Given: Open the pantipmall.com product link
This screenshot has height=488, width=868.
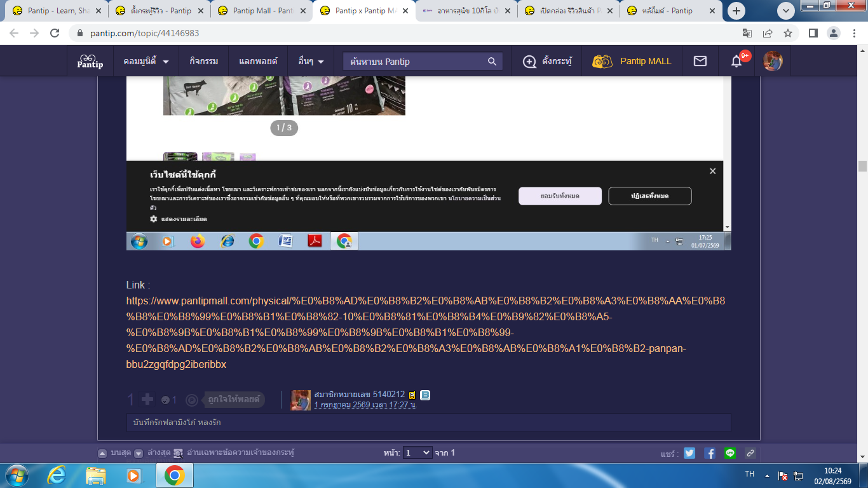Looking at the screenshot, I should (x=426, y=332).
